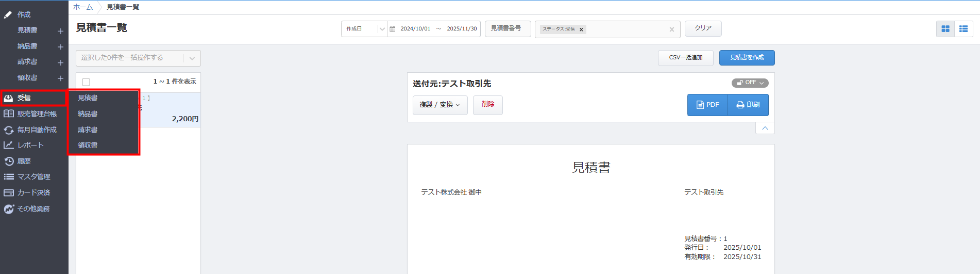
Task: Switch to card grid view icon
Action: point(945,29)
